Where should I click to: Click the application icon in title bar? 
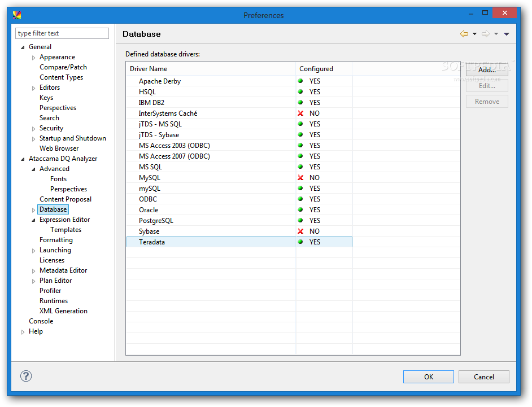click(x=17, y=15)
